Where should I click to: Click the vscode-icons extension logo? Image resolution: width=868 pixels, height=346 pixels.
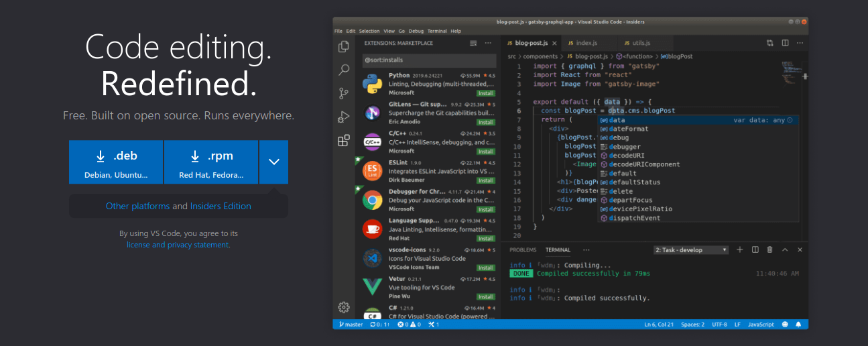372,258
